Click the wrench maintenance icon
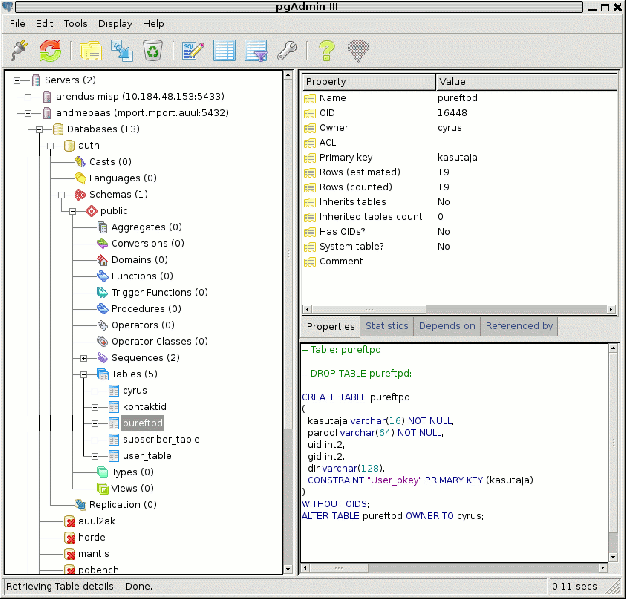The image size is (626, 599). pos(287,51)
